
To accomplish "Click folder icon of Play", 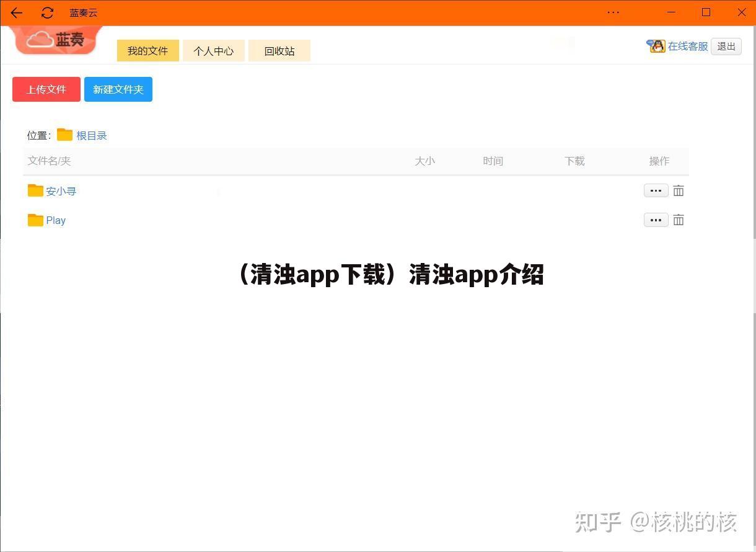I will click(35, 220).
